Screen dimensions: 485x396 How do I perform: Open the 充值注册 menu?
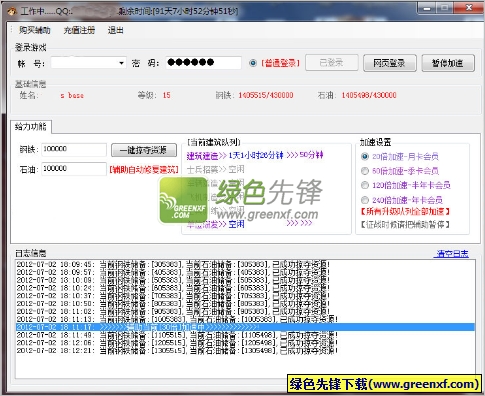coord(79,30)
